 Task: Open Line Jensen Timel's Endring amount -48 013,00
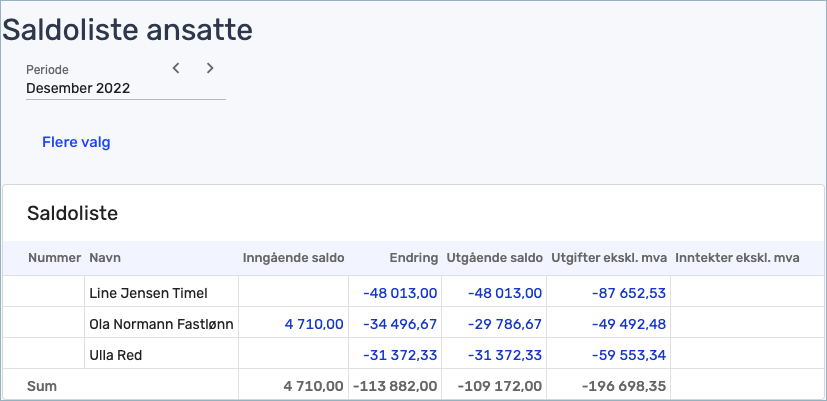click(400, 293)
